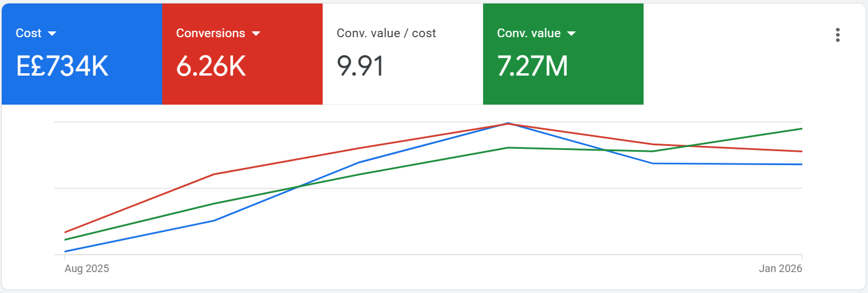Open the Conv. value dropdown arrow
Viewport: 868px width, 293px height.
coord(571,34)
